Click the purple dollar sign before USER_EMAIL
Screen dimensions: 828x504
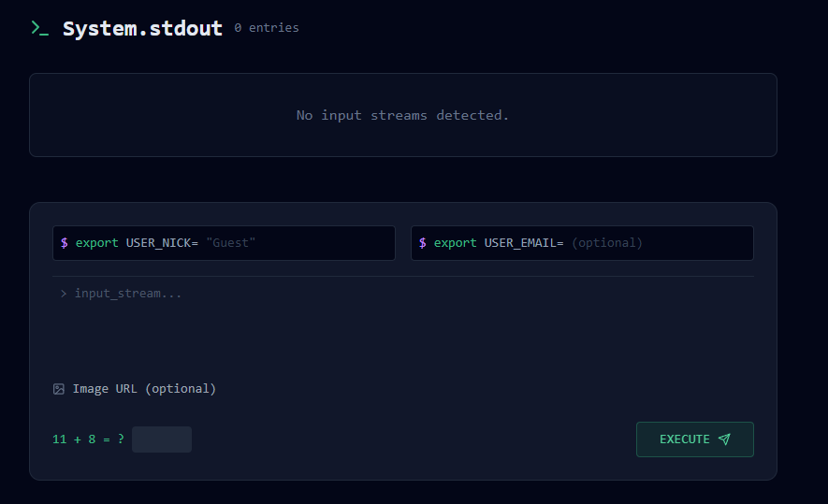pos(423,243)
